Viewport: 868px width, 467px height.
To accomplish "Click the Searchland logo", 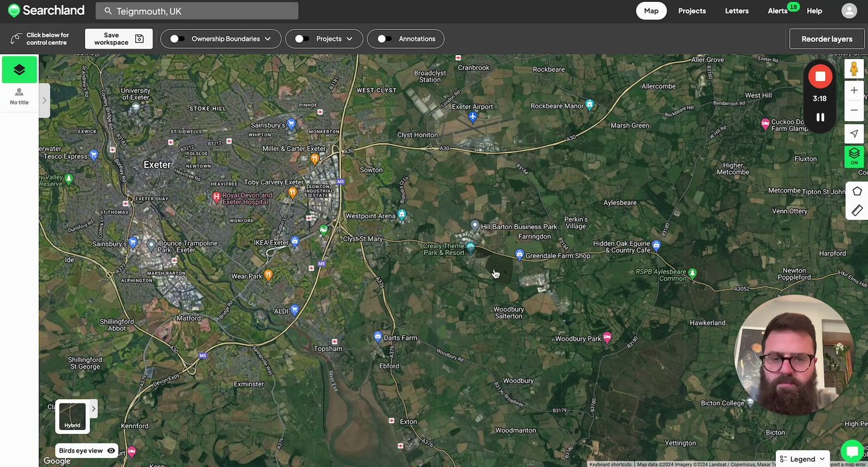I will [x=46, y=10].
